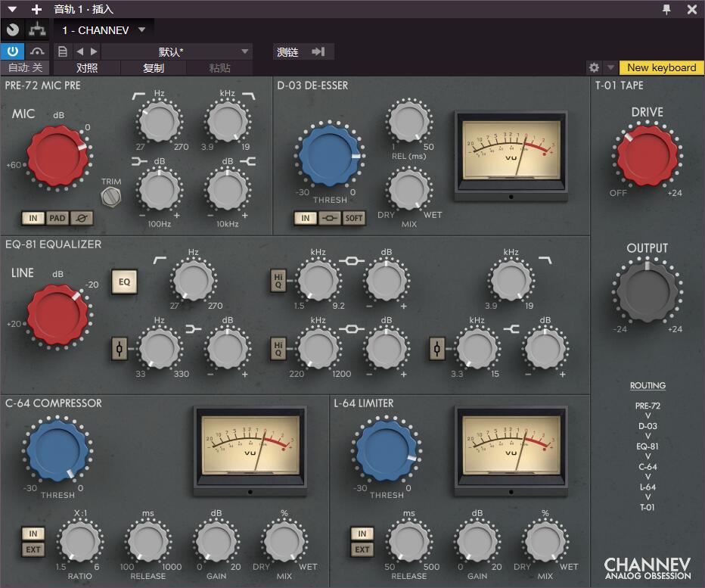Click the red MIC gain knob

pos(57,156)
